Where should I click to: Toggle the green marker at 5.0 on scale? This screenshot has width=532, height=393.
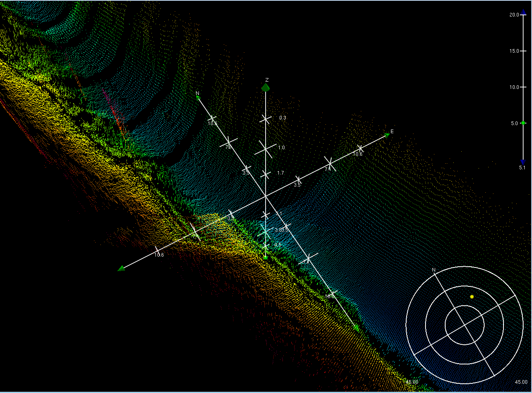(524, 123)
